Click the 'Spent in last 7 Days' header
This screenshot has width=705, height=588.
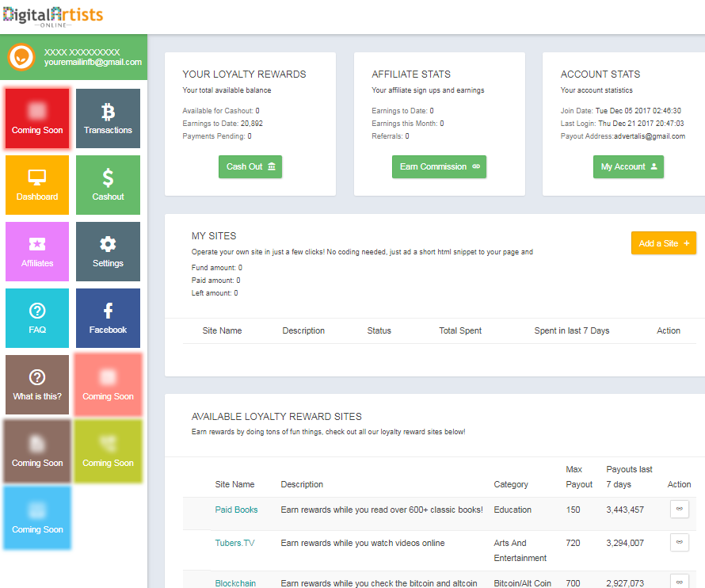[x=571, y=330]
